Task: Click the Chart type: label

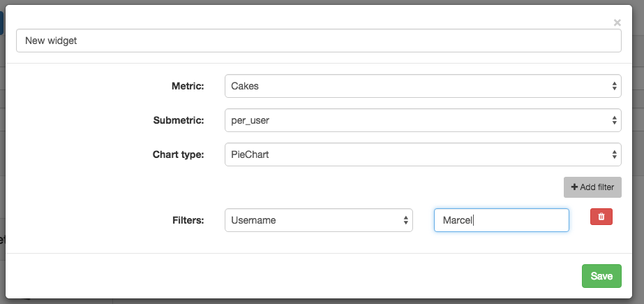Action: 178,154
